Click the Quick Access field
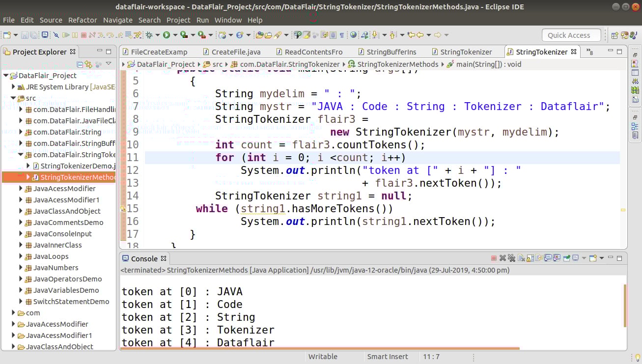Screen dimensions: 642x364 [x=571, y=35]
